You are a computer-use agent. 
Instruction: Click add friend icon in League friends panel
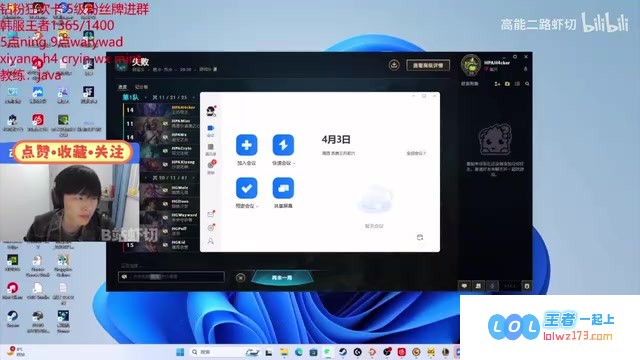pos(497,84)
